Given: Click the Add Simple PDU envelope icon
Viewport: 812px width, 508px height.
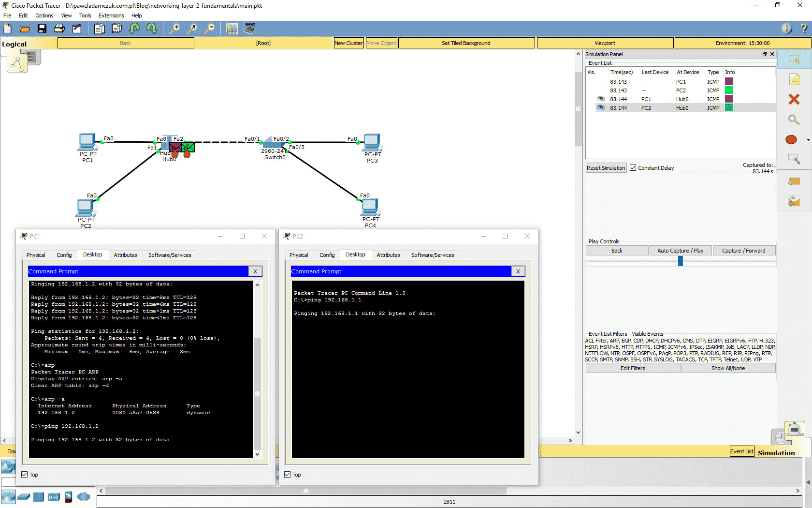Looking at the screenshot, I should pyautogui.click(x=794, y=181).
